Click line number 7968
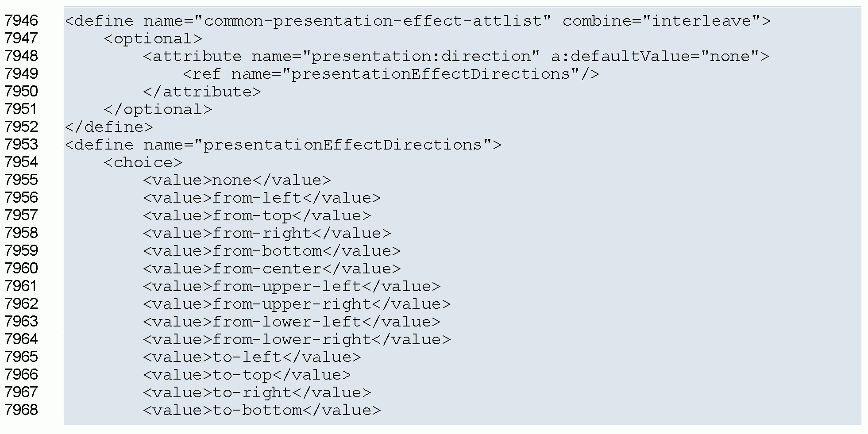 coord(21,410)
